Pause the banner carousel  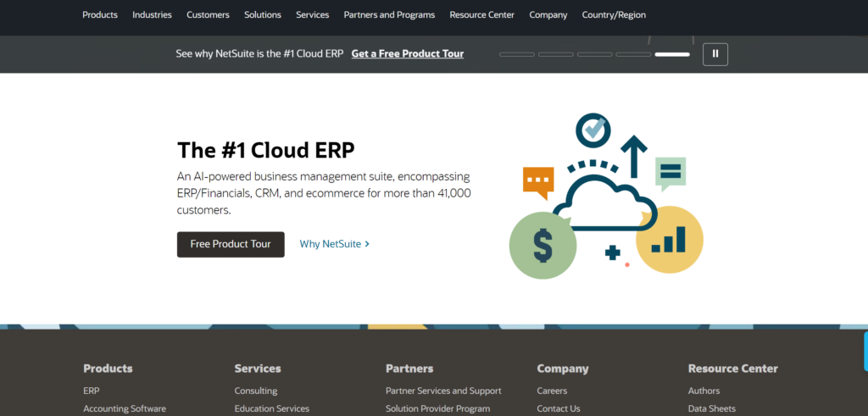pos(715,54)
